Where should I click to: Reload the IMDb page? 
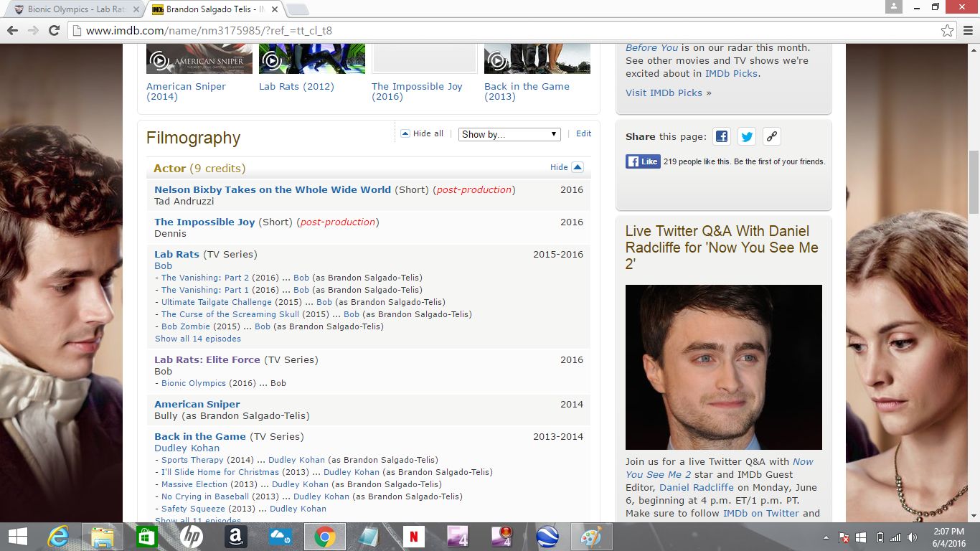pyautogui.click(x=54, y=31)
